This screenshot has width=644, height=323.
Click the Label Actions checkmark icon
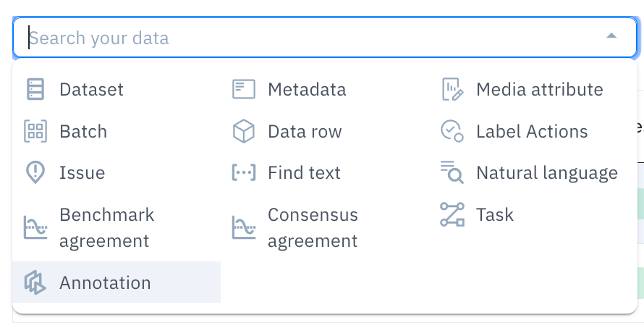point(452,132)
